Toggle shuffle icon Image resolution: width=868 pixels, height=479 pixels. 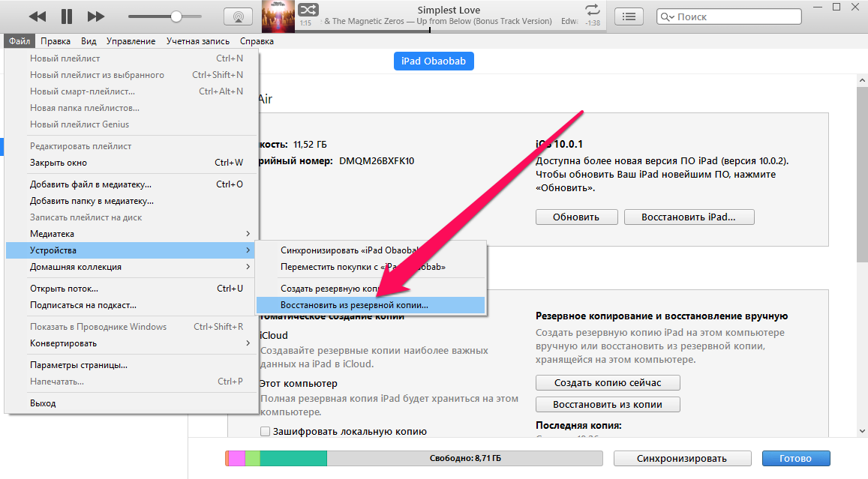tap(308, 10)
